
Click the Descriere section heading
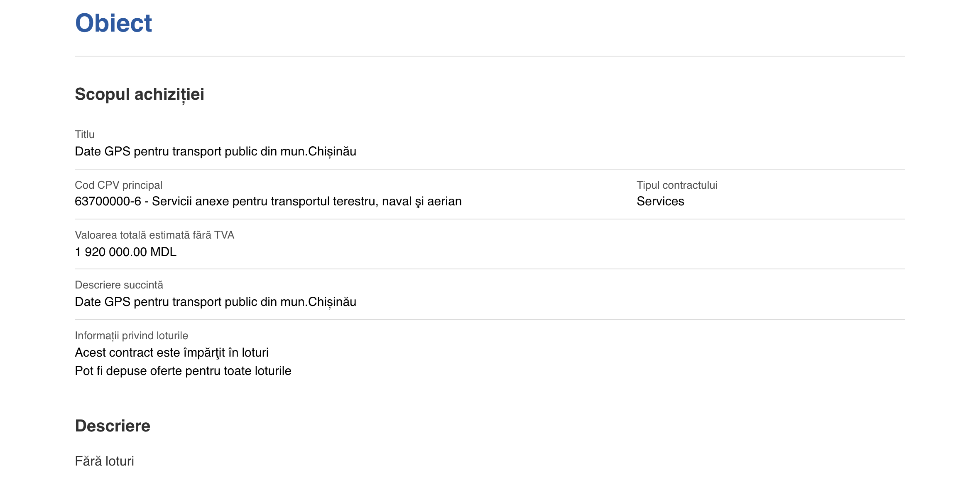tap(113, 426)
